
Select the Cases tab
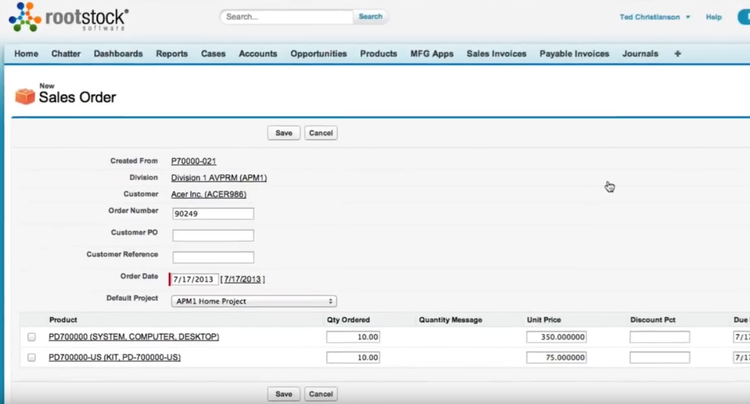click(x=213, y=54)
